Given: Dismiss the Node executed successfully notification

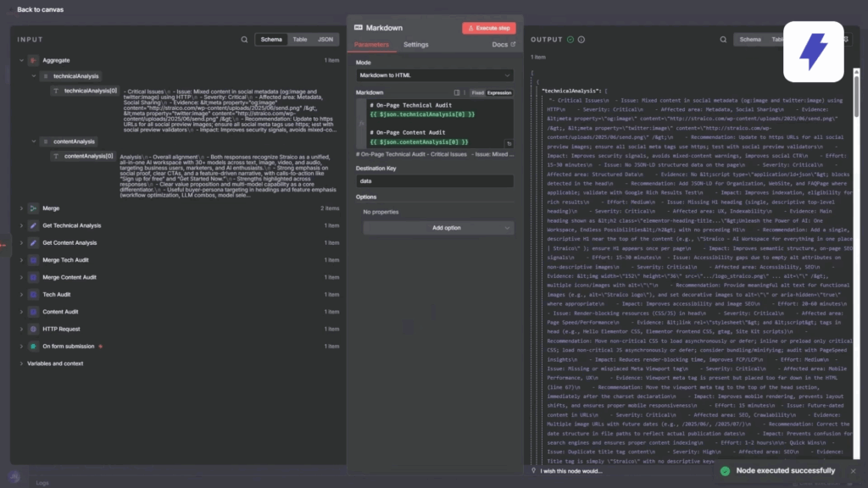Looking at the screenshot, I should [853, 471].
